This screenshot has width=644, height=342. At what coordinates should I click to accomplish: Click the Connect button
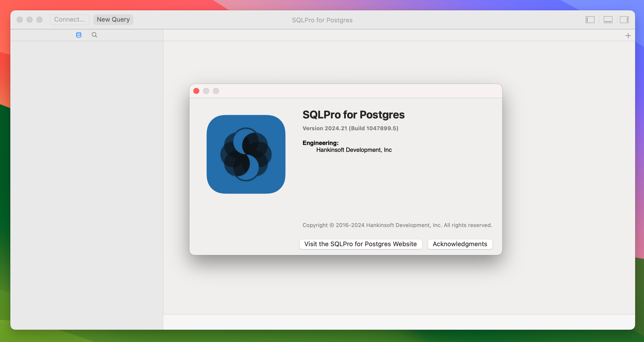pos(69,19)
